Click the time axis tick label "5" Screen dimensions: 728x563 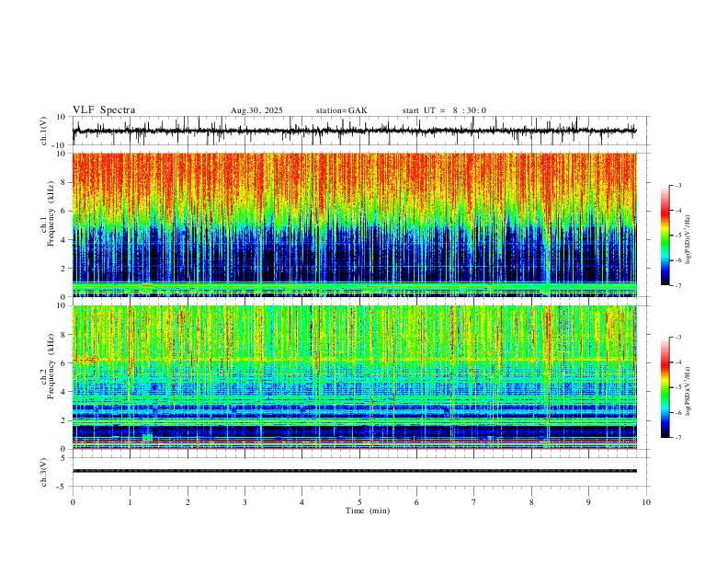tap(359, 502)
